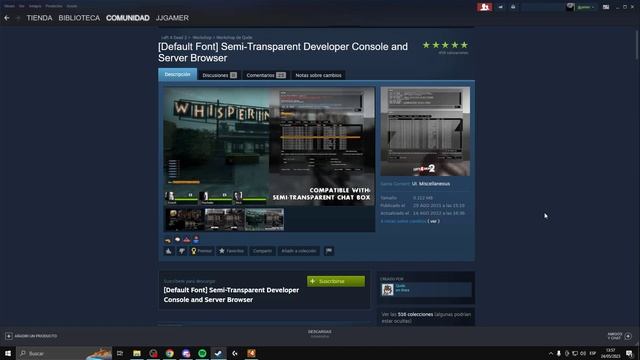Open Google Chrome from the taskbar

[170, 353]
